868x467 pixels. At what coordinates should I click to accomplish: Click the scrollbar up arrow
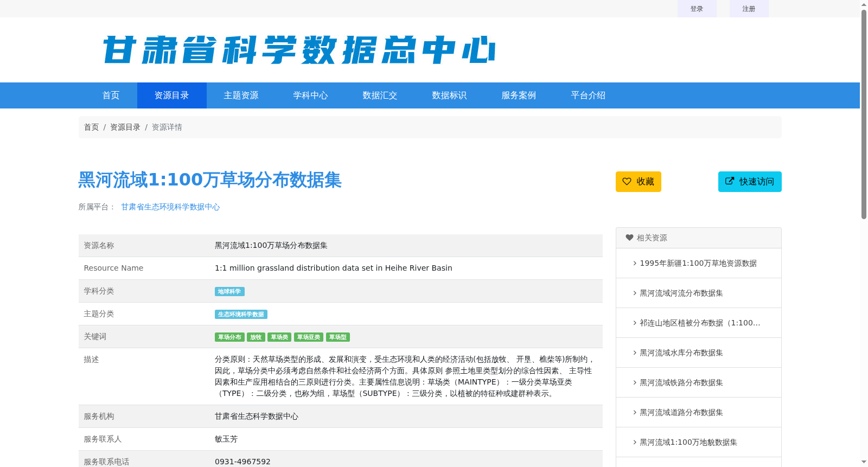click(864, 4)
